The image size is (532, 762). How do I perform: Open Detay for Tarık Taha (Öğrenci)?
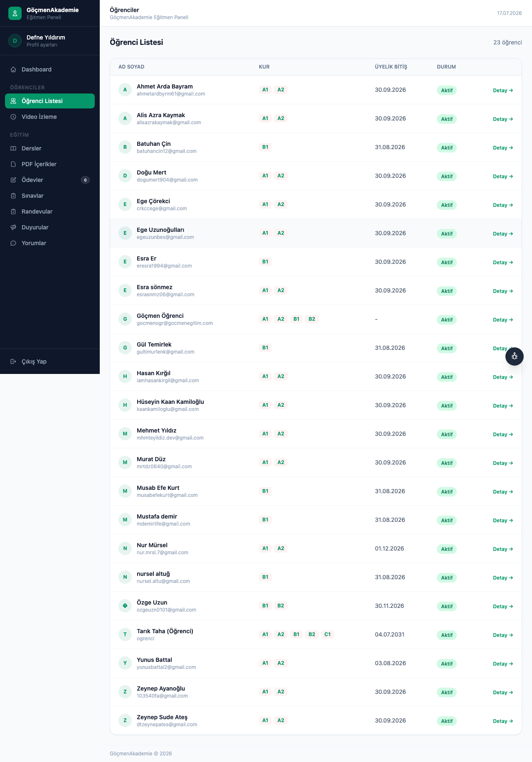503,635
